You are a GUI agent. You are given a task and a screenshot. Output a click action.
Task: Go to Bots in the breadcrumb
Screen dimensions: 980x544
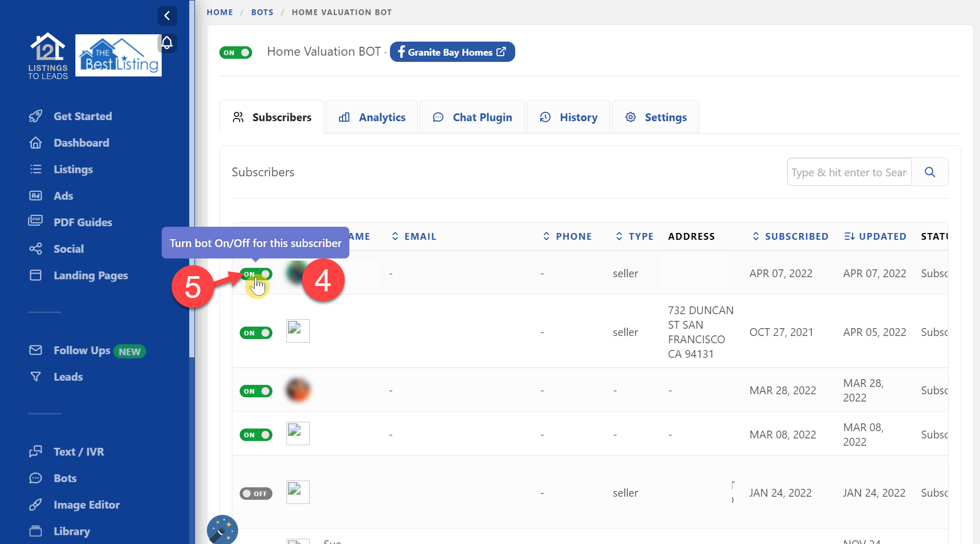(262, 12)
